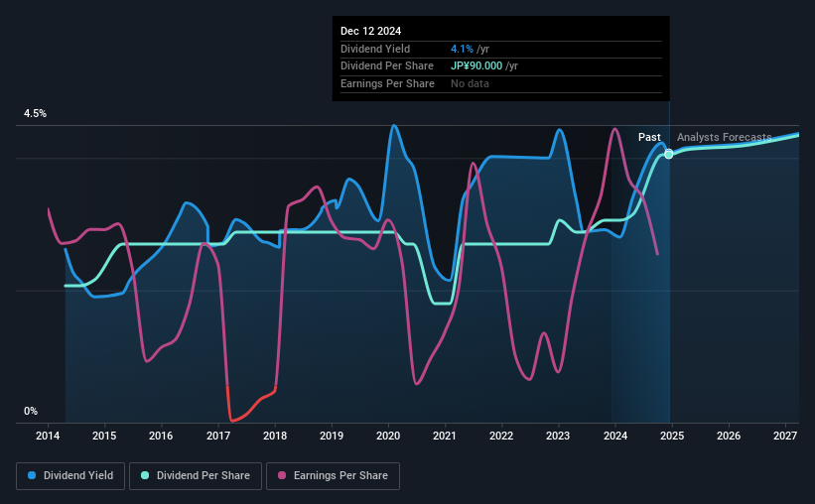
Task: Click the blue Dividend Yield legend dot
Action: [32, 475]
